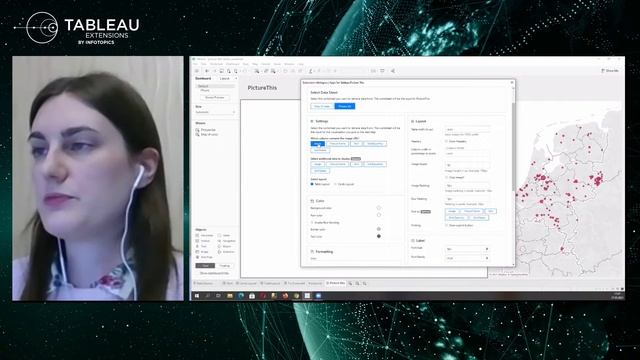Toggle Enable row banding checkbox
640x360 pixels.
pos(312,222)
